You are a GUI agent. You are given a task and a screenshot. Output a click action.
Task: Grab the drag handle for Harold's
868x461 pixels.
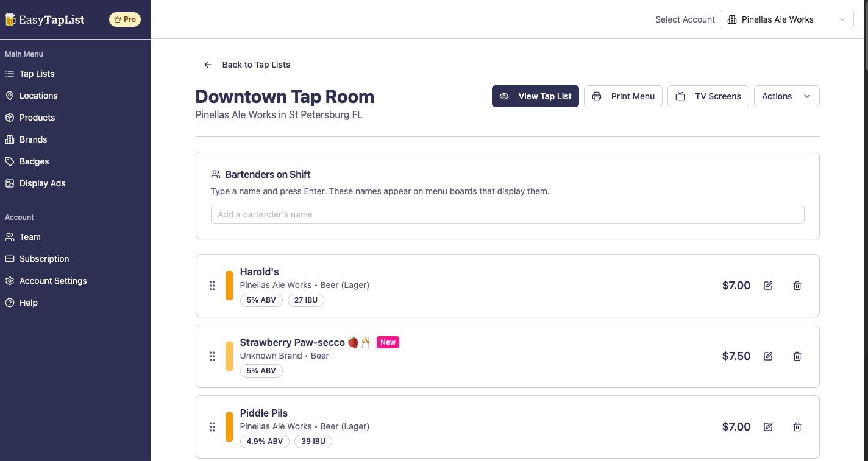pos(212,286)
